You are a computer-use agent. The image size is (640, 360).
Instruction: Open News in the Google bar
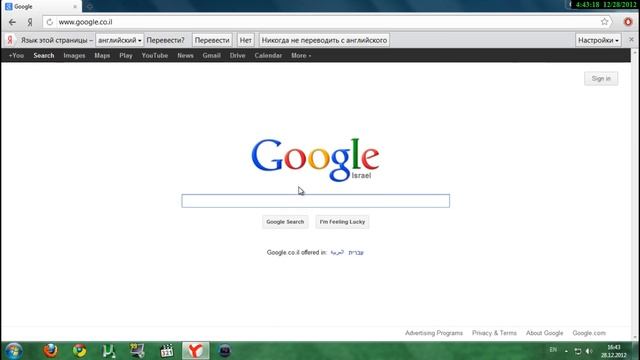185,56
